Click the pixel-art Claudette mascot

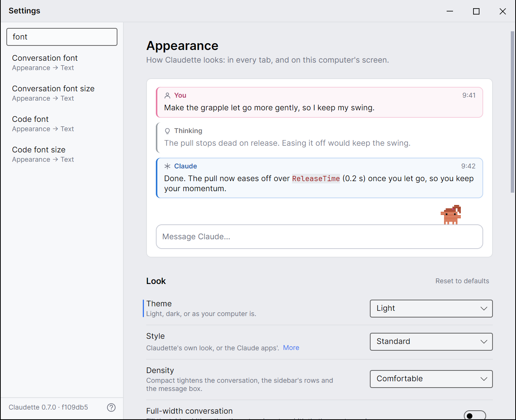[451, 215]
